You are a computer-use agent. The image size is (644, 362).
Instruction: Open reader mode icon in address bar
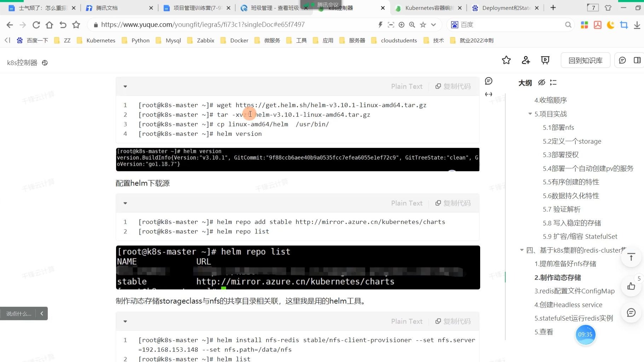391,25
